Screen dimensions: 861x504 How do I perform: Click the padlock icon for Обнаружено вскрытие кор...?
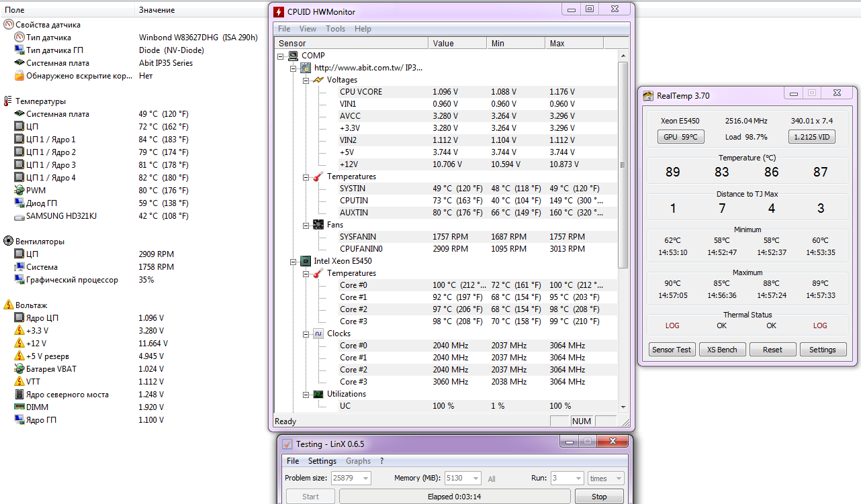[x=19, y=76]
